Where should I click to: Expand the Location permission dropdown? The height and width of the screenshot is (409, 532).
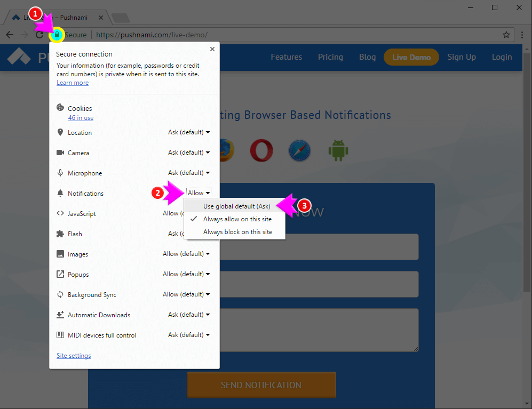(x=189, y=132)
